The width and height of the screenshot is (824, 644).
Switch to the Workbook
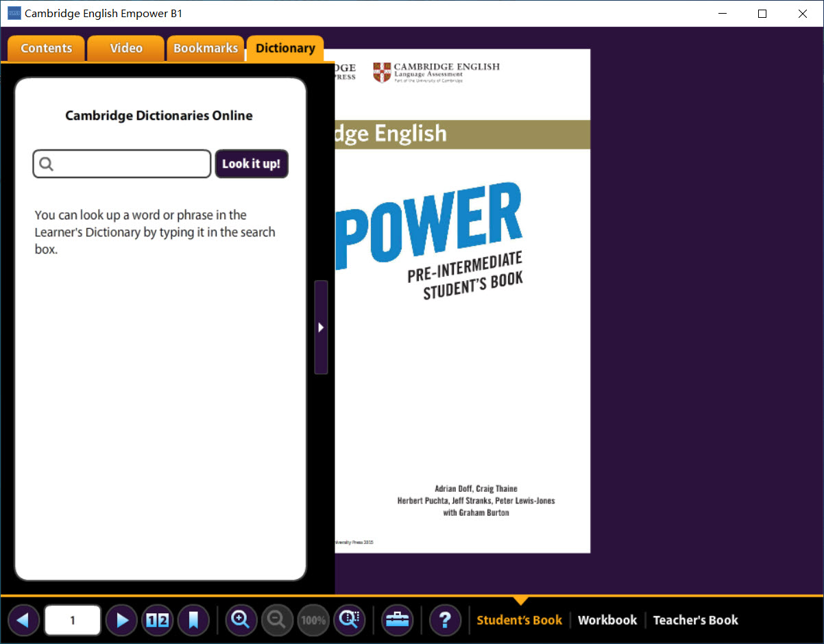click(607, 620)
